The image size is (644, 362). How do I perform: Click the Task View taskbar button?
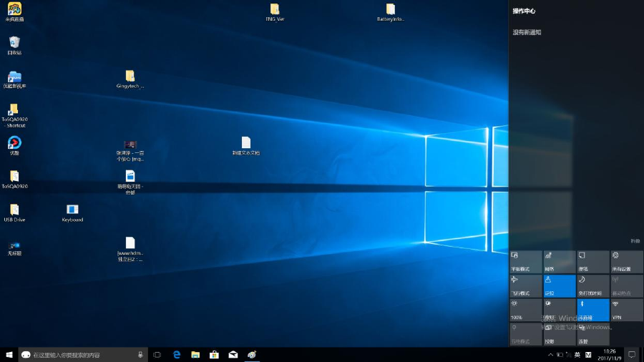(x=157, y=354)
